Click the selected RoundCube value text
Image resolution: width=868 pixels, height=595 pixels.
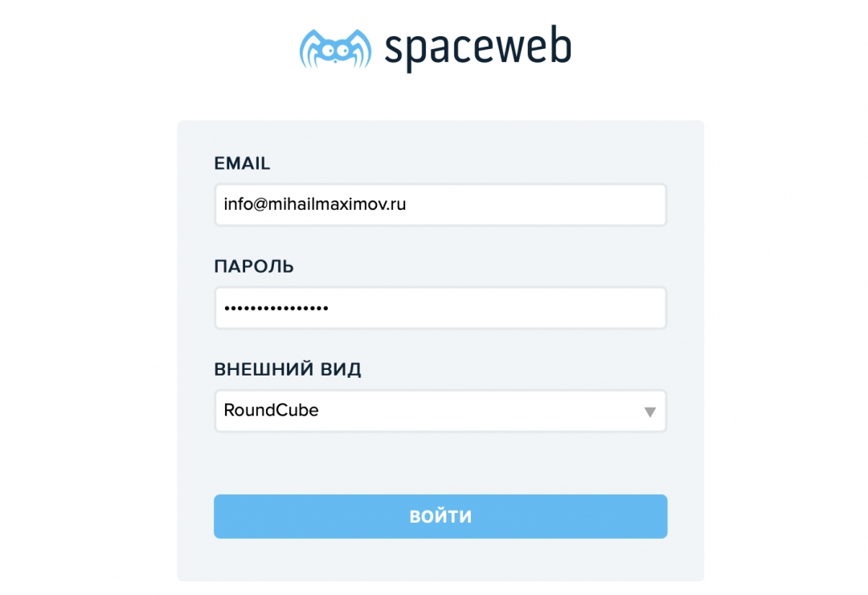pyautogui.click(x=271, y=410)
